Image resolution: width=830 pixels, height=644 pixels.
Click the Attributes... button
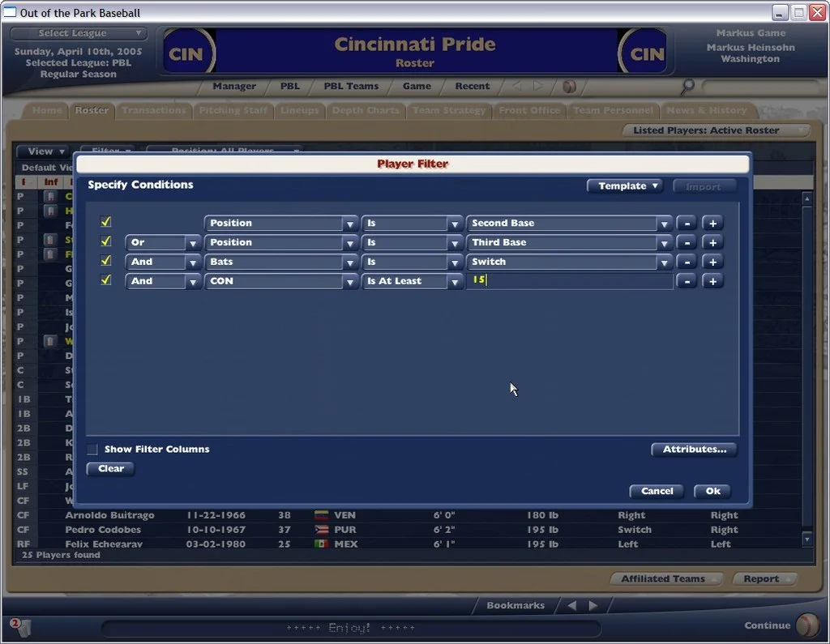pos(694,449)
